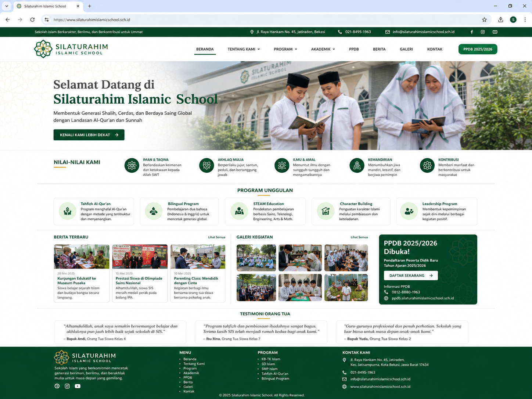Open YouTube icon in top bar

[495, 32]
